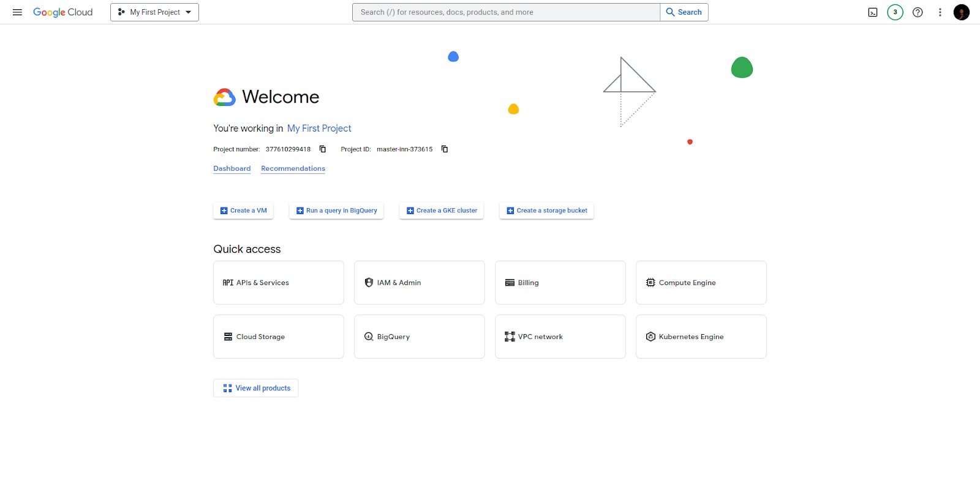Open the help question mark icon

click(918, 12)
